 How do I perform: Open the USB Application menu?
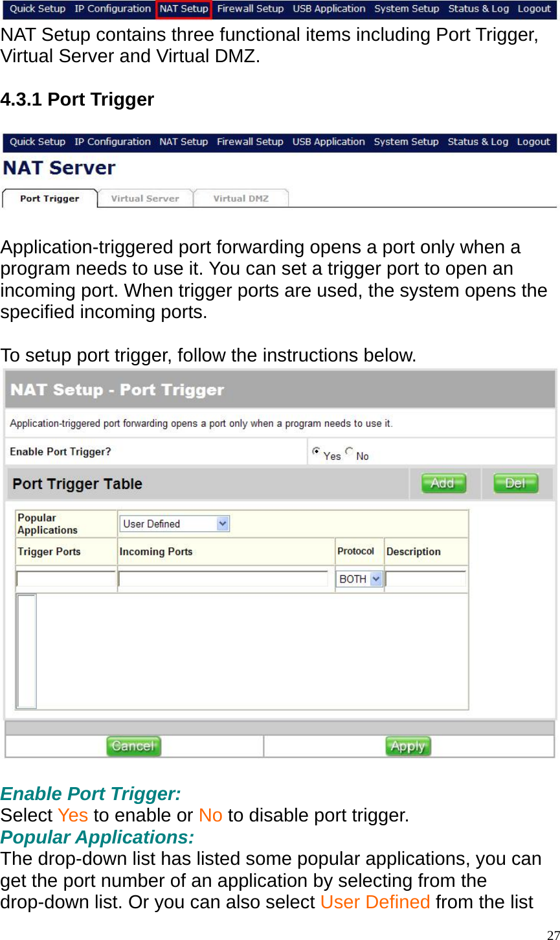pyautogui.click(x=329, y=8)
